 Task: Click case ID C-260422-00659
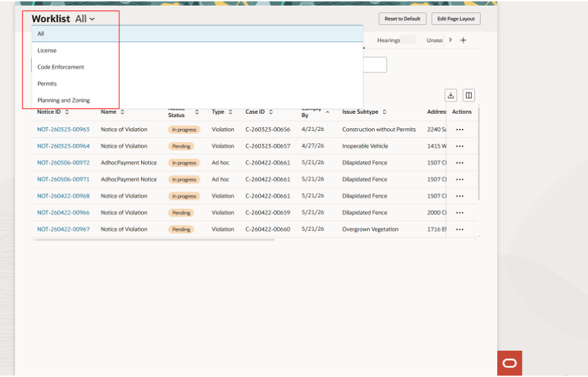tap(268, 212)
